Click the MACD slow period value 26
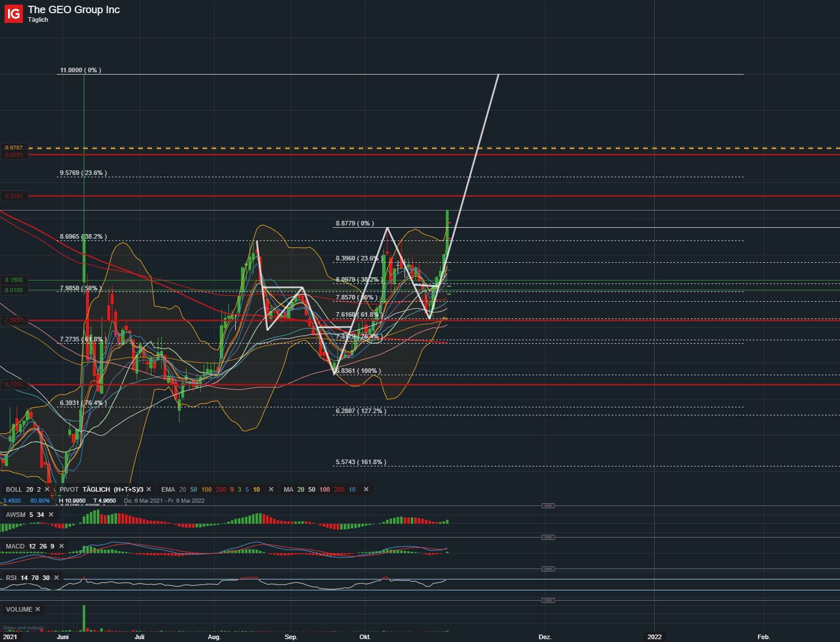The width and height of the screenshot is (840, 642). click(44, 546)
